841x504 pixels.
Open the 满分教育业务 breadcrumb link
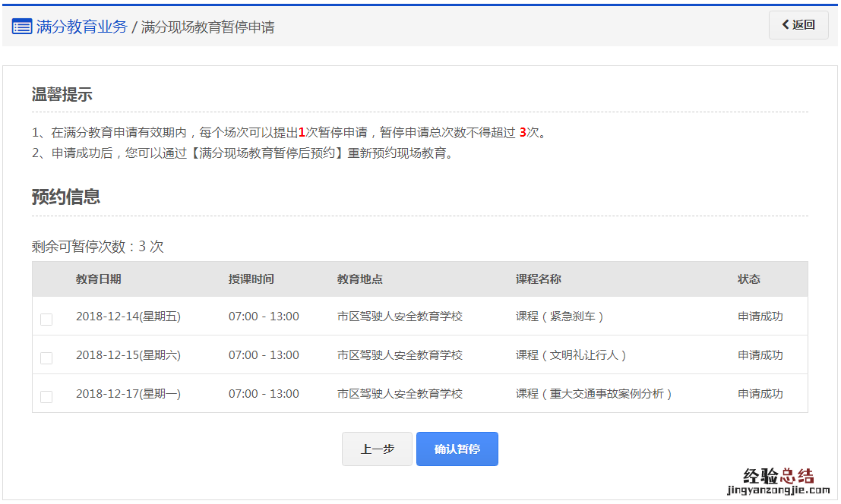pyautogui.click(x=81, y=27)
